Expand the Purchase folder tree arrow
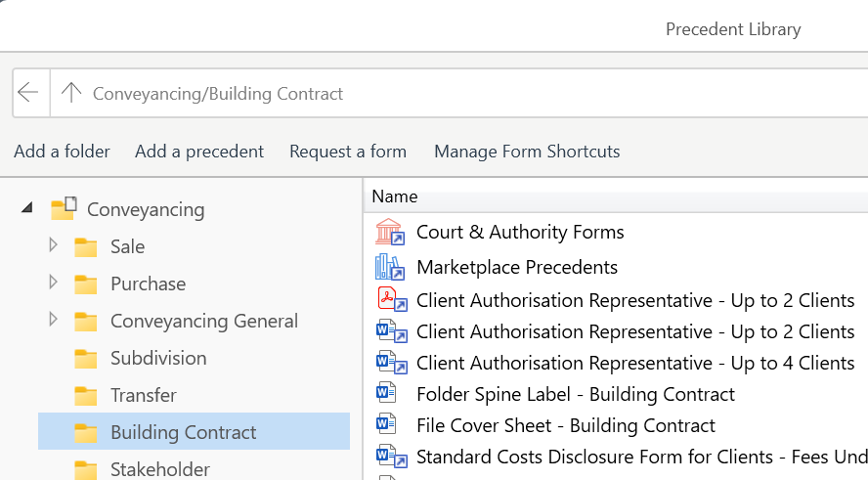The width and height of the screenshot is (868, 480). pyautogui.click(x=53, y=282)
